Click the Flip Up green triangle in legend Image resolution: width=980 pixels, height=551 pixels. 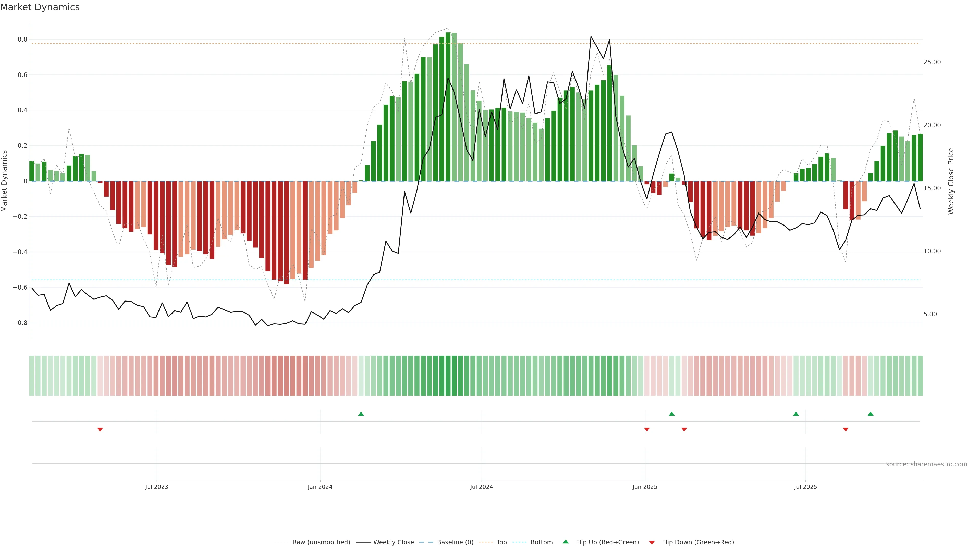click(566, 542)
